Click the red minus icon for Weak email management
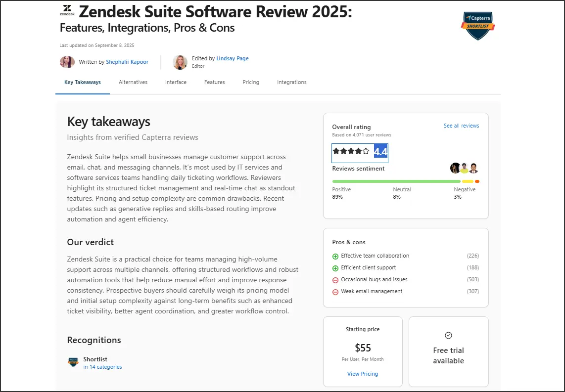Viewport: 565px width, 392px height. click(x=335, y=292)
